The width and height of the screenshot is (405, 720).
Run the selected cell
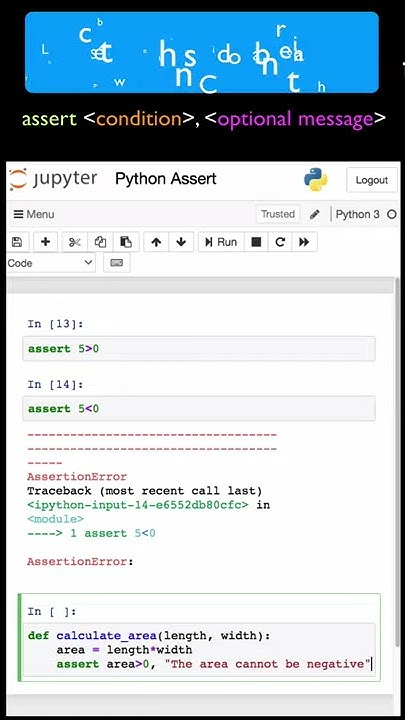(x=221, y=242)
